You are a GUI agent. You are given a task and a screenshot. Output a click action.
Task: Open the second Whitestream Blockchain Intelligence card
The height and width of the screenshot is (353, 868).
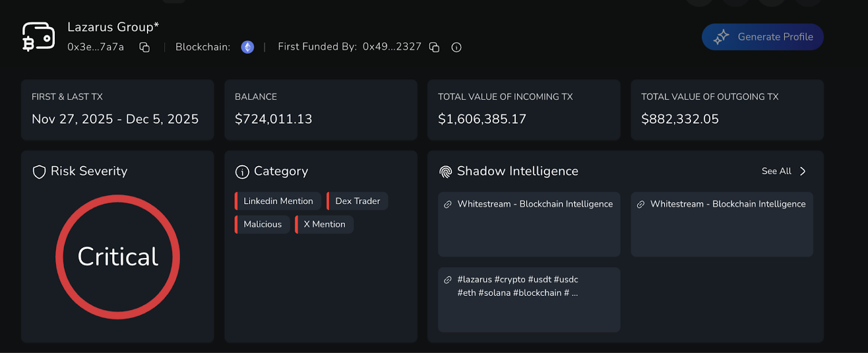click(x=722, y=204)
